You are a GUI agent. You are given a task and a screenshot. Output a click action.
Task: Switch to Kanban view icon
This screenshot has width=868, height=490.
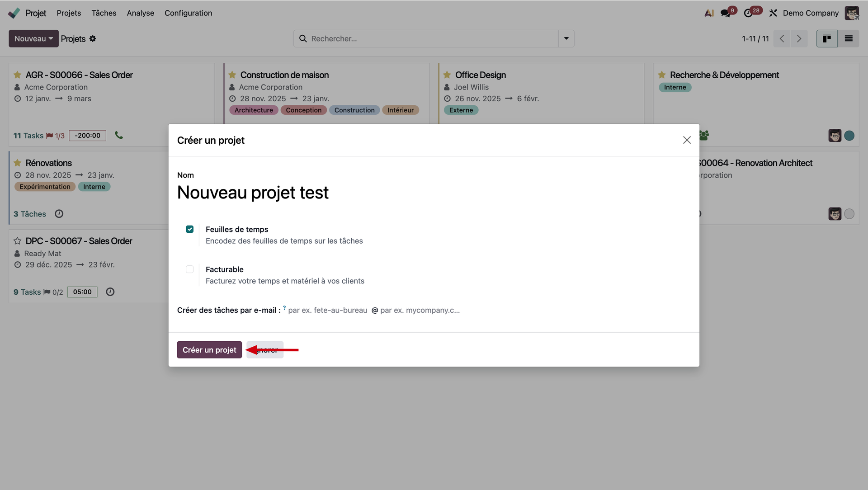[x=827, y=39]
